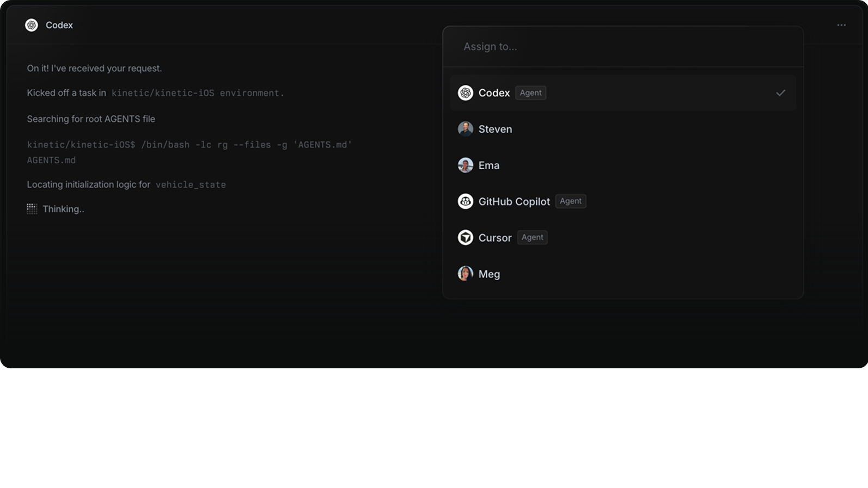Click the Agent badge beside Cursor

(x=532, y=238)
